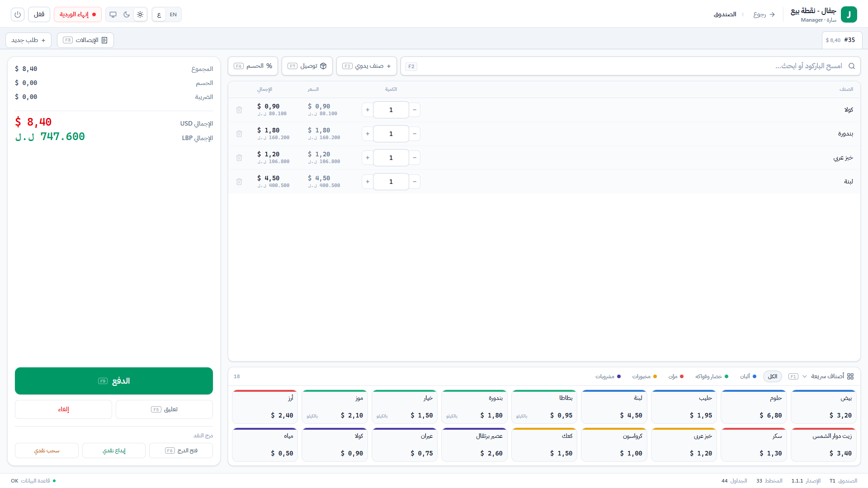The width and height of the screenshot is (868, 488).
Task: Select الكل category filter
Action: click(x=773, y=376)
